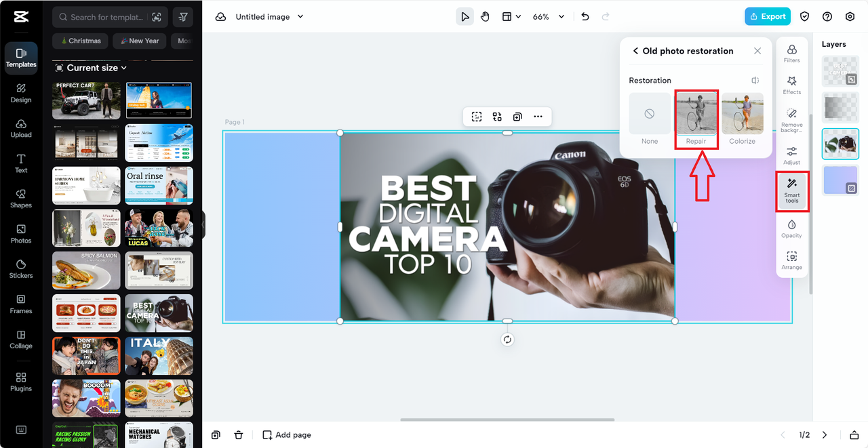Collapse the templates panel handle

click(203, 224)
